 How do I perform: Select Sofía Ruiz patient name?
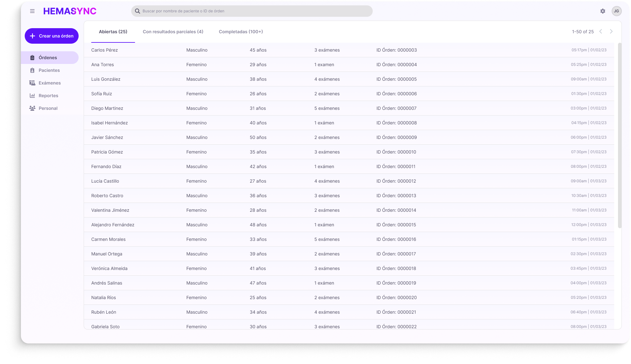102,94
